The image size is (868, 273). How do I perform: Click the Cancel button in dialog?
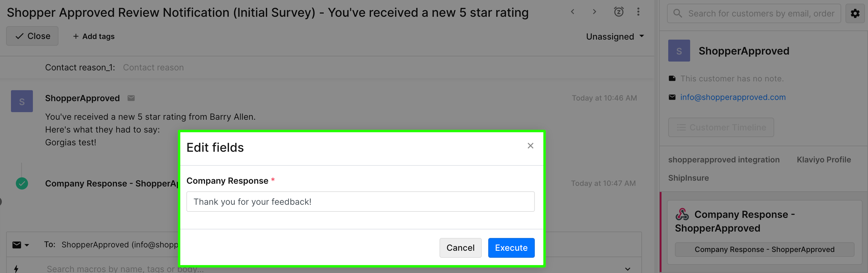[x=460, y=248]
